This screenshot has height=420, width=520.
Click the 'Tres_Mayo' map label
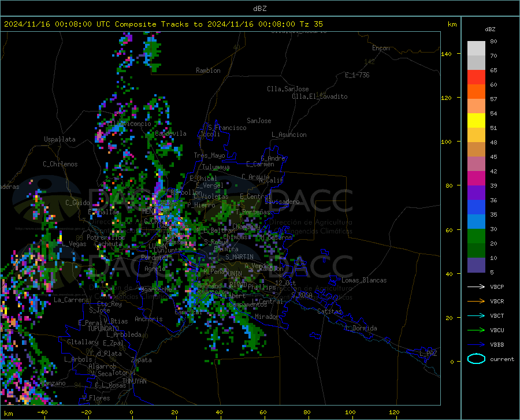pos(209,155)
